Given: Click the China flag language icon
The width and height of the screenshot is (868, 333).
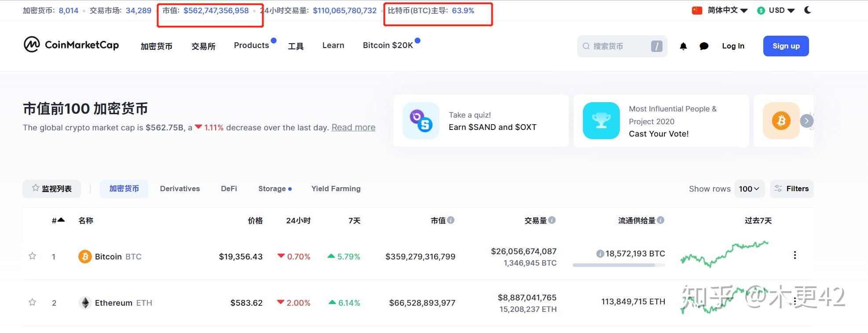Looking at the screenshot, I should tap(697, 11).
